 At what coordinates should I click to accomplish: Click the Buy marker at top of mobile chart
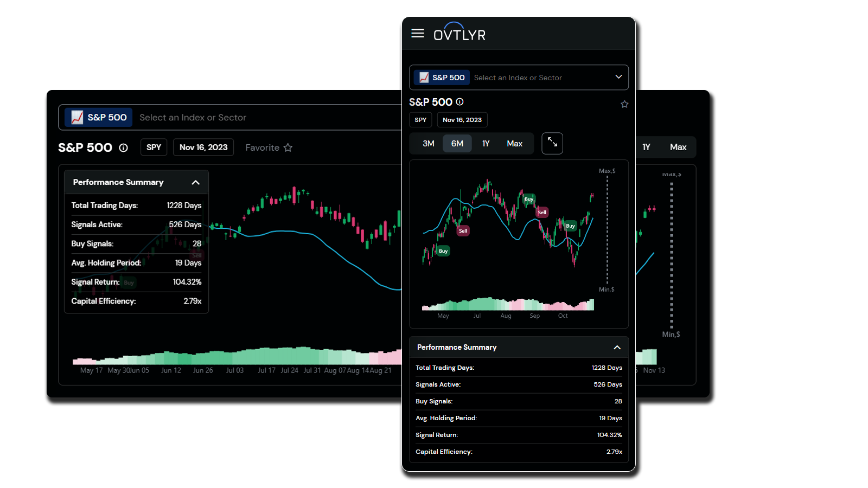pyautogui.click(x=529, y=200)
